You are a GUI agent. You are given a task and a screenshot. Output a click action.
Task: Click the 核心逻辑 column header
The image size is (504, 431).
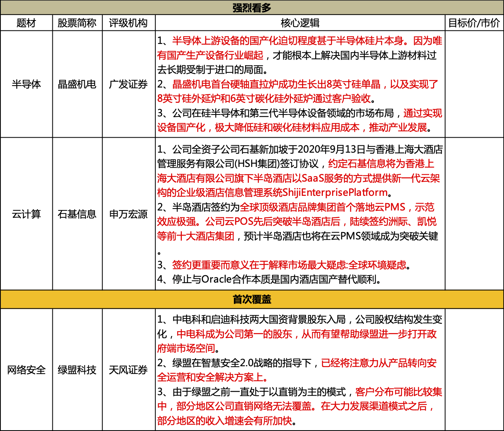(x=300, y=23)
